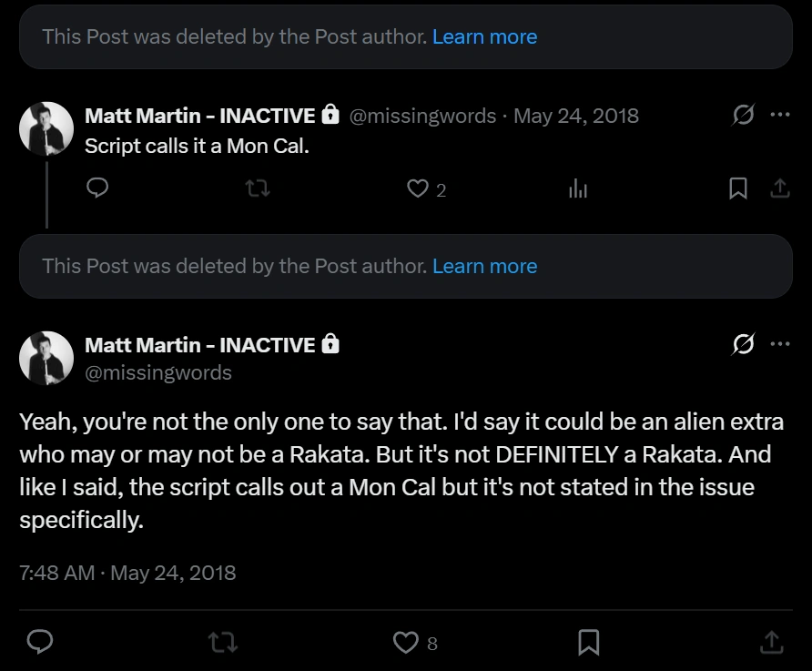This screenshot has width=812, height=671.
Task: Bookmark the main Rakata post
Action: pyautogui.click(x=589, y=642)
